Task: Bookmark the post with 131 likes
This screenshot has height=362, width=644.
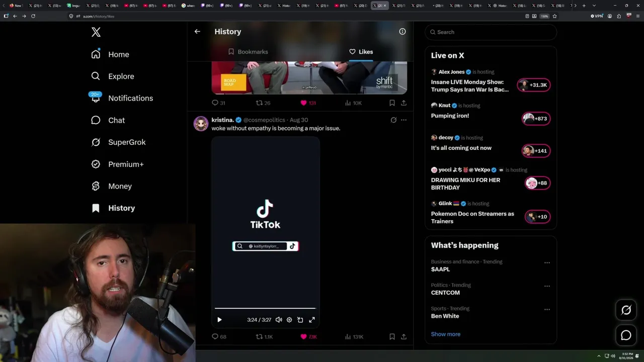Action: click(x=392, y=103)
